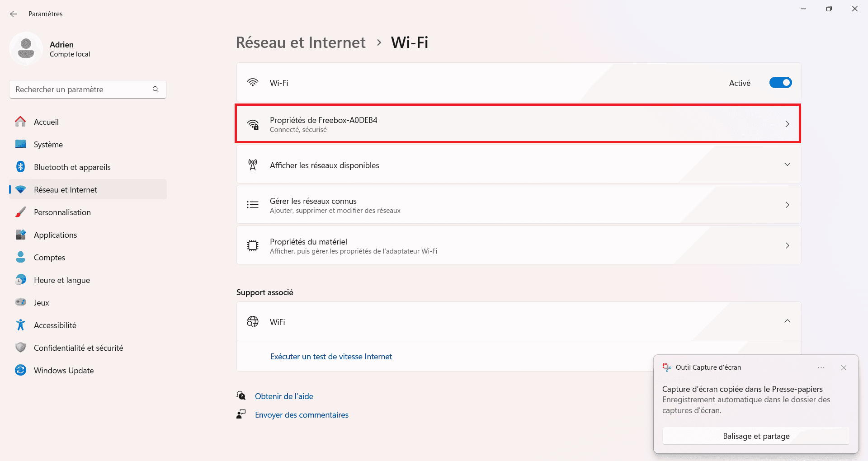This screenshot has height=461, width=868.
Task: Click Réseau et Internet breadcrumb heading
Action: pos(301,42)
